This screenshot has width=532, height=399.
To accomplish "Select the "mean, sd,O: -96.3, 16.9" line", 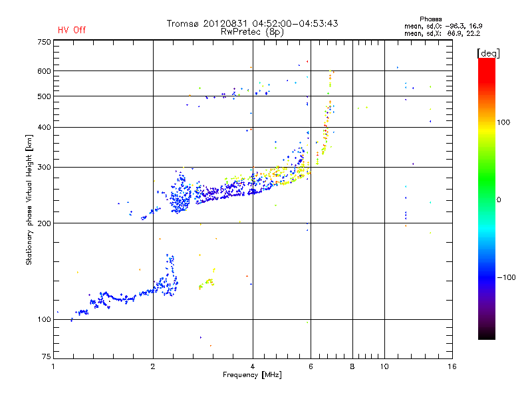I will pyautogui.click(x=443, y=26).
